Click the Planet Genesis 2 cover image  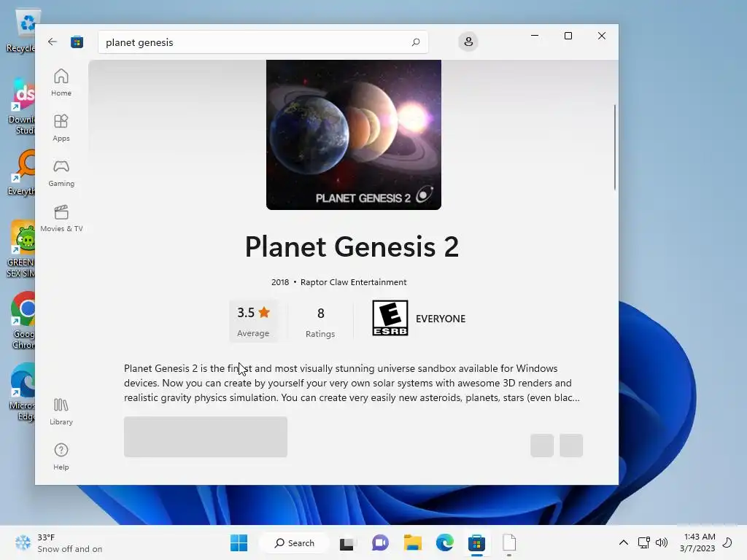[354, 135]
